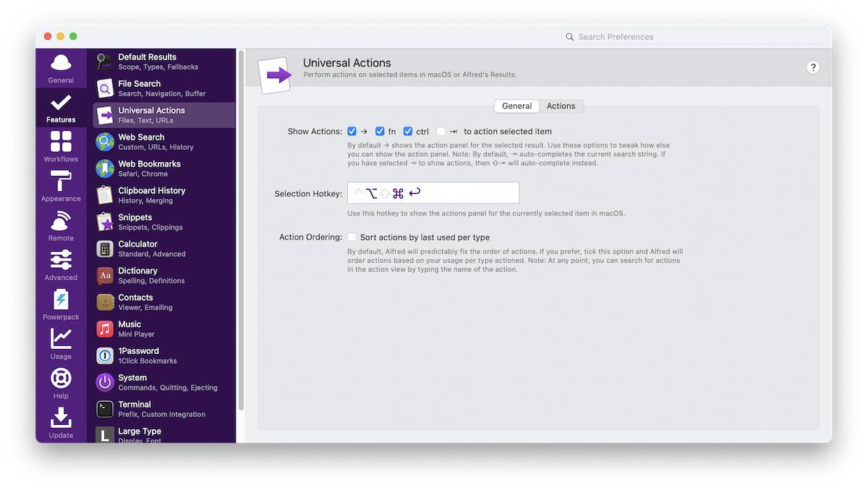Screen dimensions: 868x490
Task: Select Clipboard History row text
Action: point(152,195)
